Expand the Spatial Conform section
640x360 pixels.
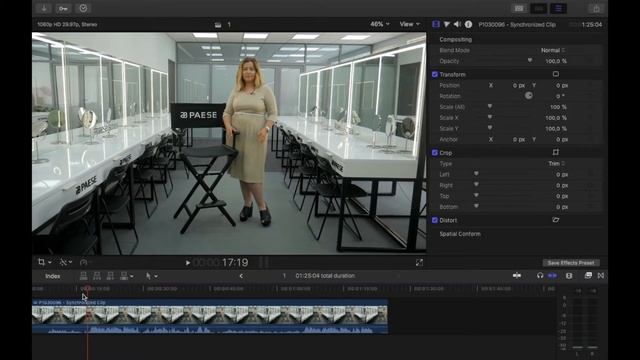coord(460,234)
